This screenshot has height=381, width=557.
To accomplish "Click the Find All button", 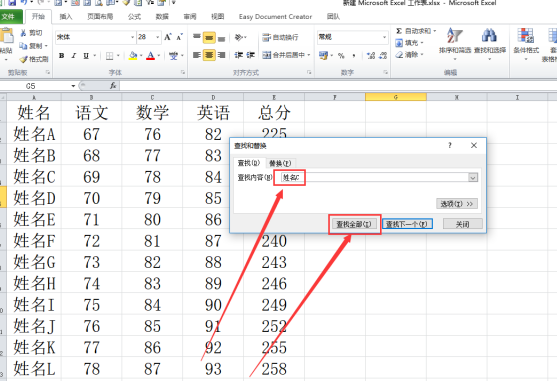I will 354,224.
